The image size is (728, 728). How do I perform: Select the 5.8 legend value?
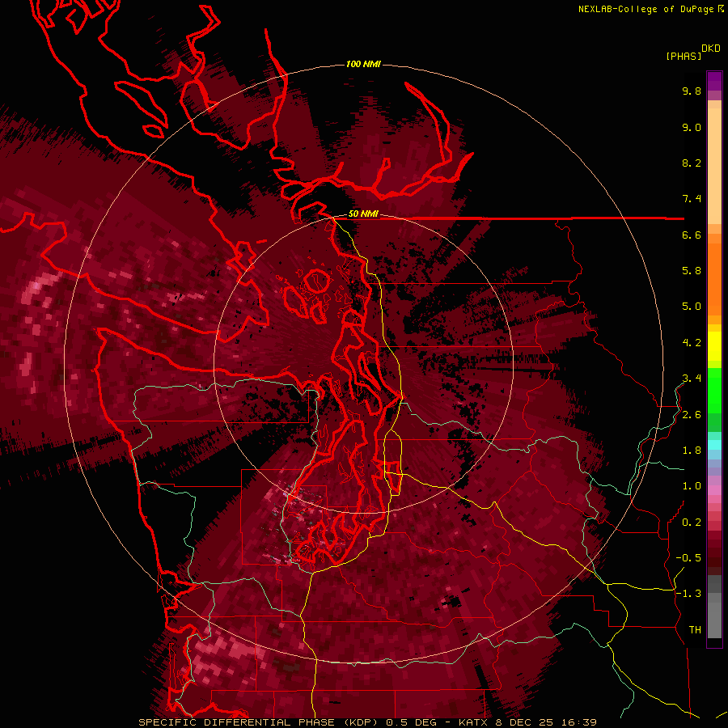click(x=692, y=271)
